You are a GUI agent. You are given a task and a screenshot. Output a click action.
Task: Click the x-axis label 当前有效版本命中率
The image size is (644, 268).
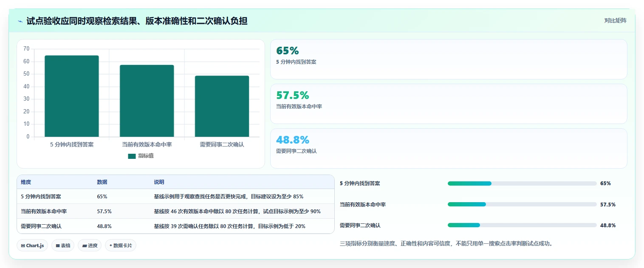point(147,144)
